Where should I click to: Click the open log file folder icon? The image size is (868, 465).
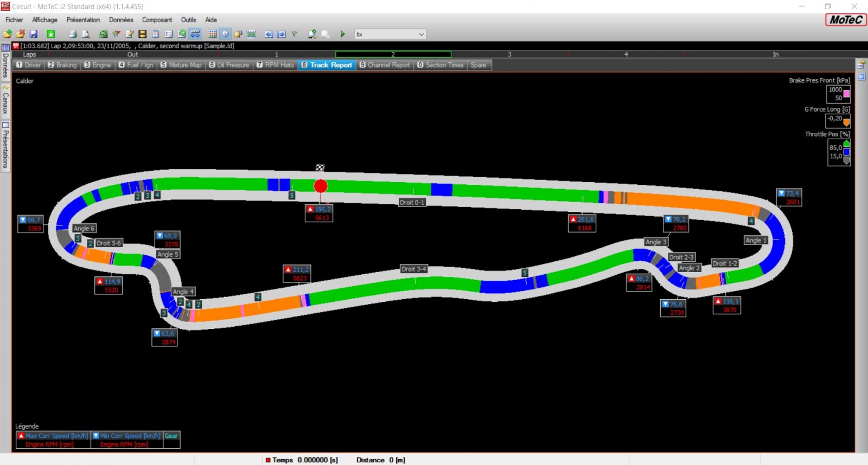coord(8,34)
